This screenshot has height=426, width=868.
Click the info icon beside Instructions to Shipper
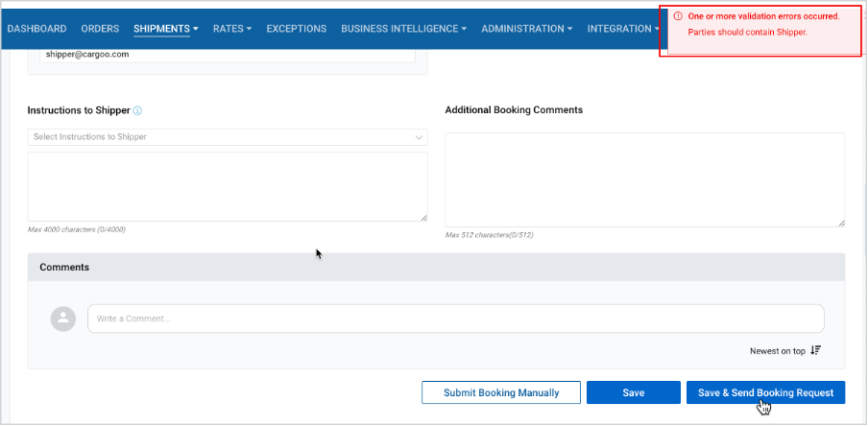point(138,110)
